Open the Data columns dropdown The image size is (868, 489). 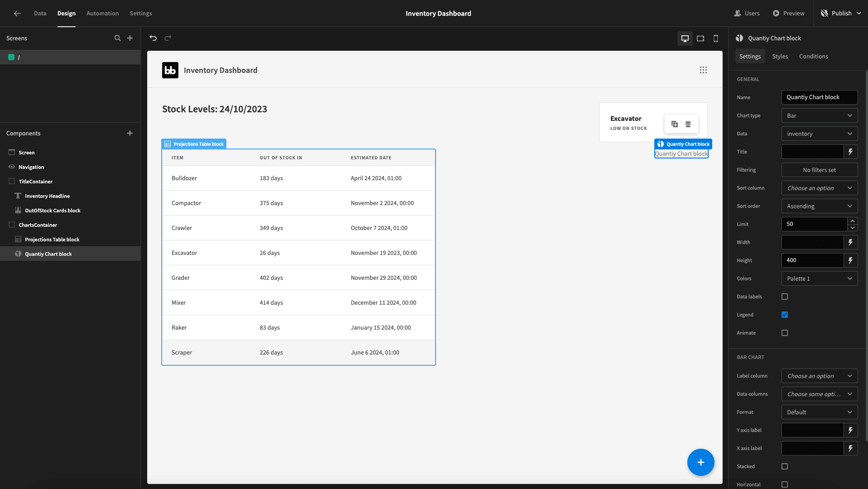coord(820,394)
